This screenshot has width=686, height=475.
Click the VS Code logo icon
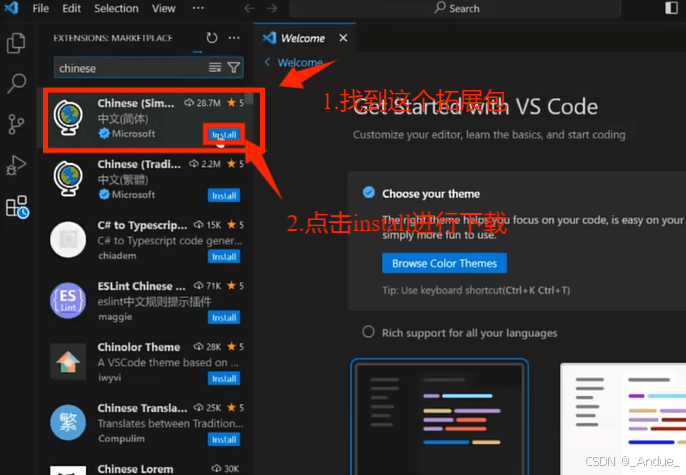(x=11, y=8)
